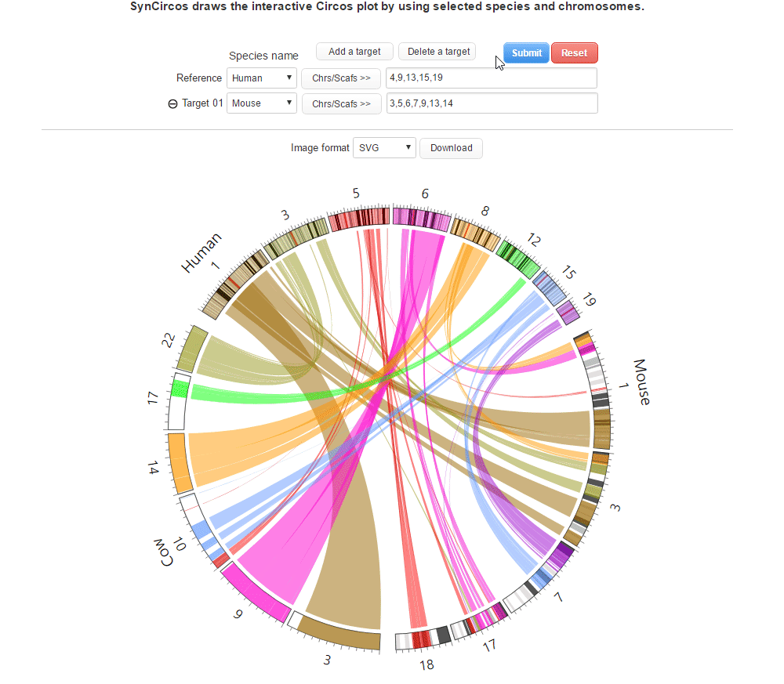Image resolution: width=784 pixels, height=684 pixels.
Task: Click the Add a target button
Action: click(354, 52)
